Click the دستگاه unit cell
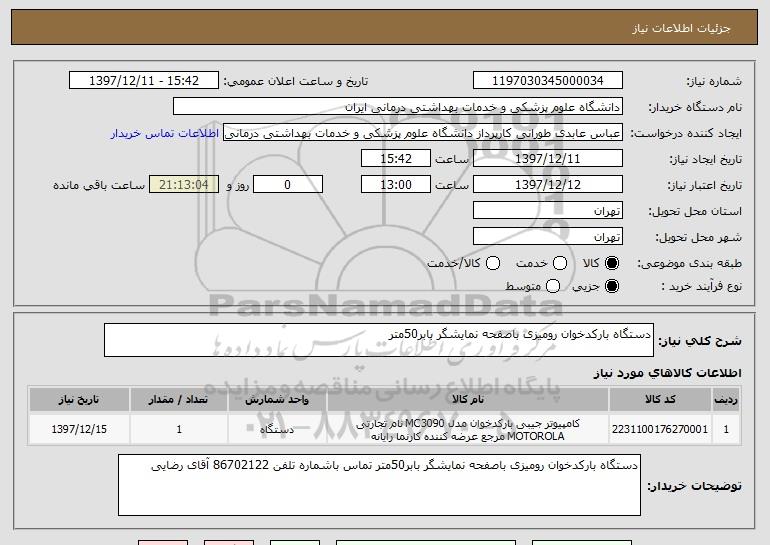Screen dimensions: 770x545 point(277,429)
